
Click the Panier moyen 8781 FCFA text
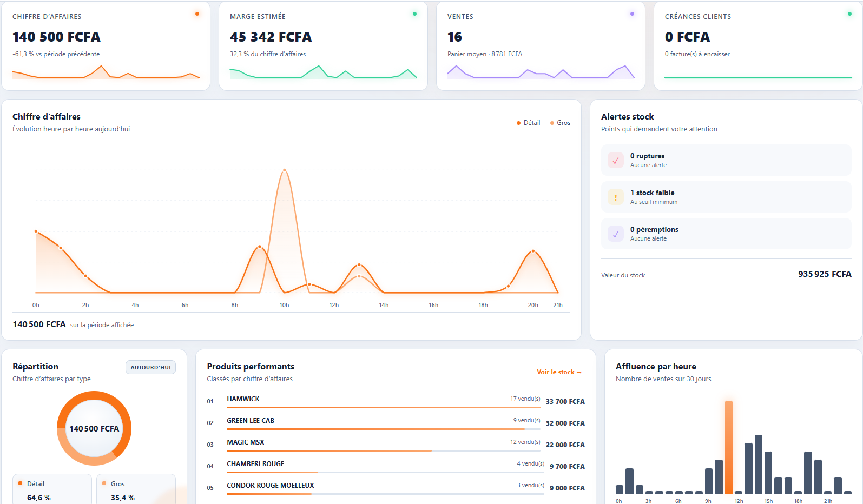pos(485,54)
